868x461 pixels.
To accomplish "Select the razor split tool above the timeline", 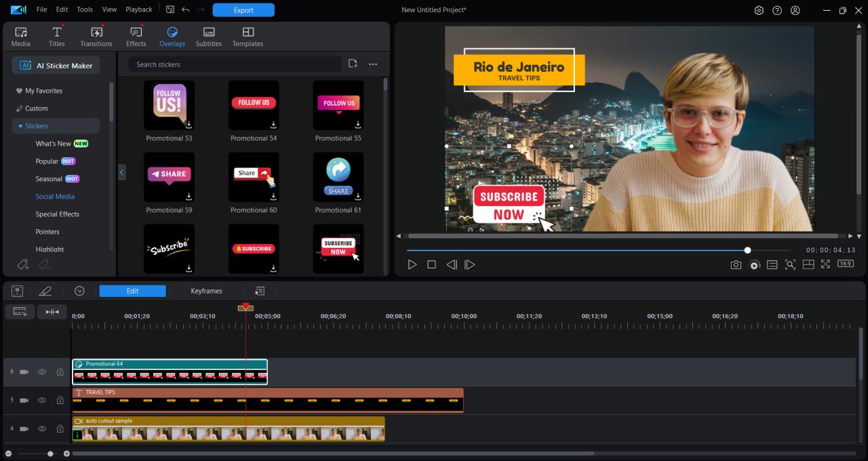I will pyautogui.click(x=53, y=311).
